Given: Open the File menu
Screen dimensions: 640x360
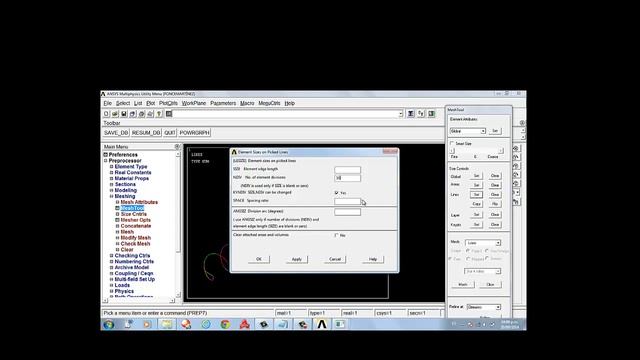Looking at the screenshot, I should click(x=107, y=103).
